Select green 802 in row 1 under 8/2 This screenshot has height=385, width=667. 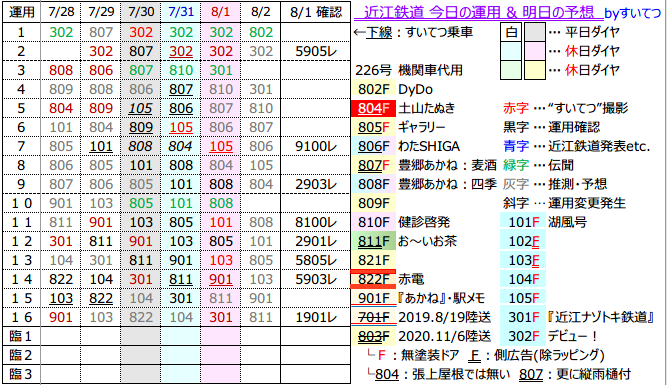coord(260,32)
